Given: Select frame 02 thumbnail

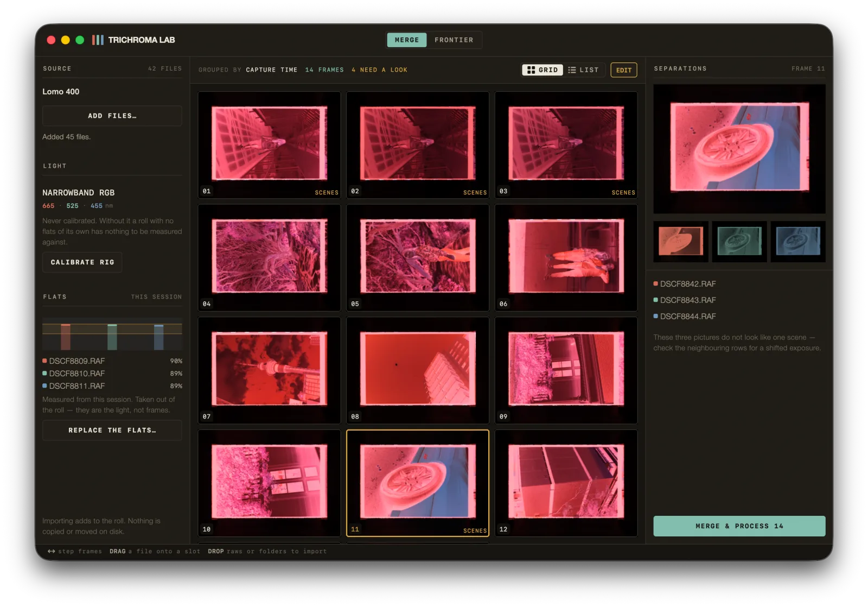Looking at the screenshot, I should coord(418,144).
